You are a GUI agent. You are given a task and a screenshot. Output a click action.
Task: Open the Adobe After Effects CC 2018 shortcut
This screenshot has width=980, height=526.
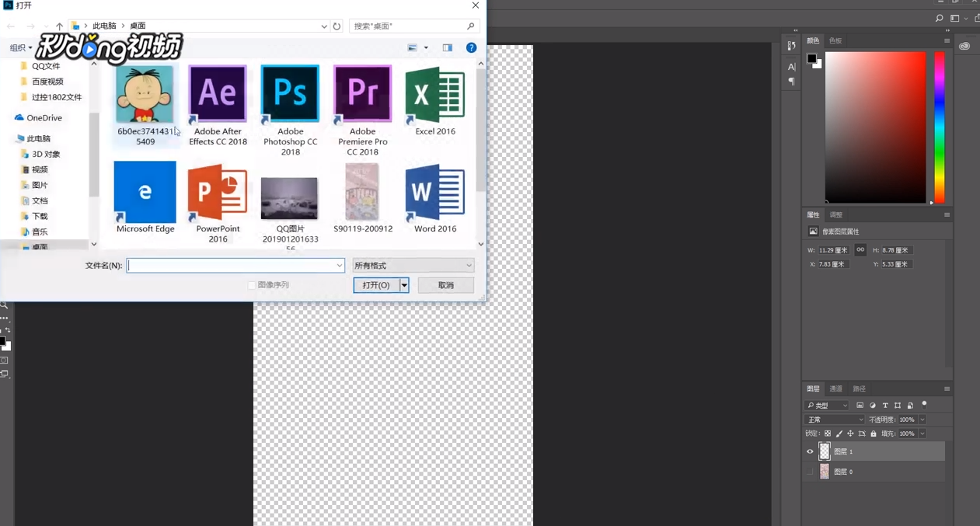pos(218,105)
